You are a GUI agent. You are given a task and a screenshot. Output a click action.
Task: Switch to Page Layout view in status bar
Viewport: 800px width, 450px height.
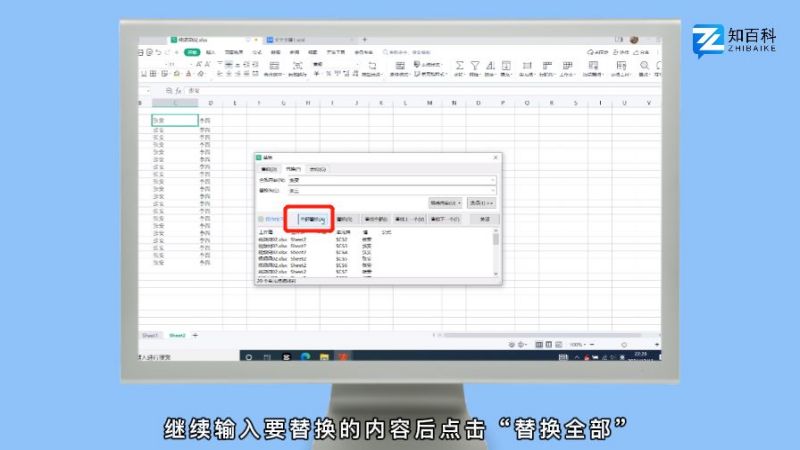click(548, 344)
